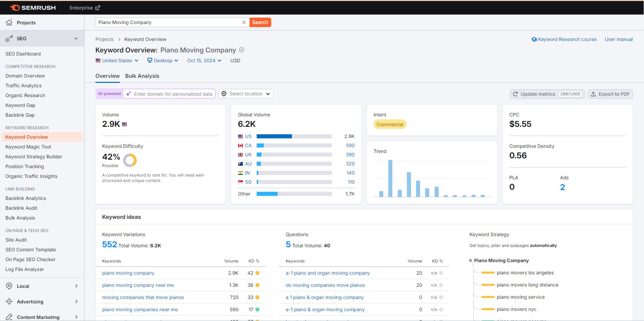Click the Canada flag in Global Volume
644x321 pixels.
tap(240, 145)
